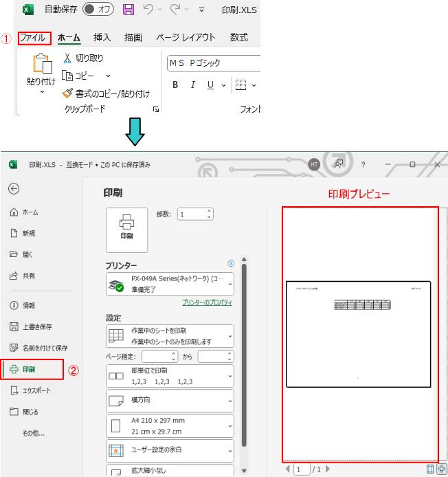Open the A4 210 x 297 mm paper size dropdown
The image size is (448, 477).
point(170,426)
